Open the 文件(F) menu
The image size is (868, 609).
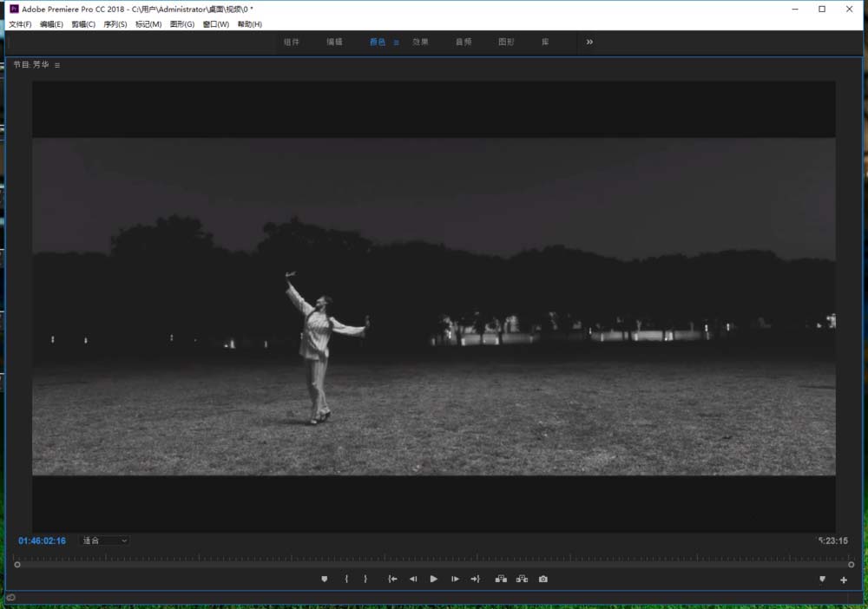20,24
